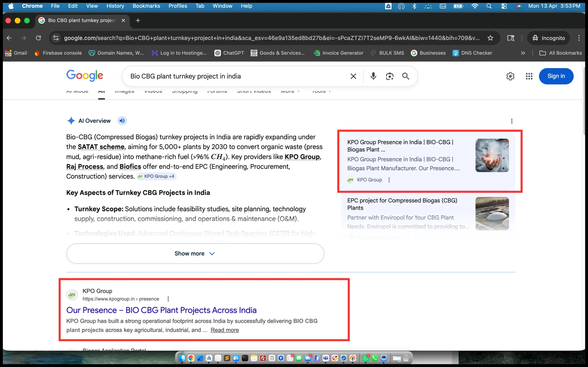Image resolution: width=588 pixels, height=367 pixels.
Task: Play the AI Overview audio
Action: coord(122,121)
